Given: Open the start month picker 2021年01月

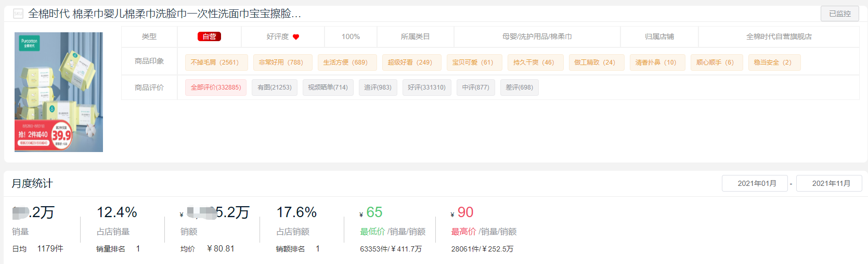Looking at the screenshot, I should (x=755, y=183).
